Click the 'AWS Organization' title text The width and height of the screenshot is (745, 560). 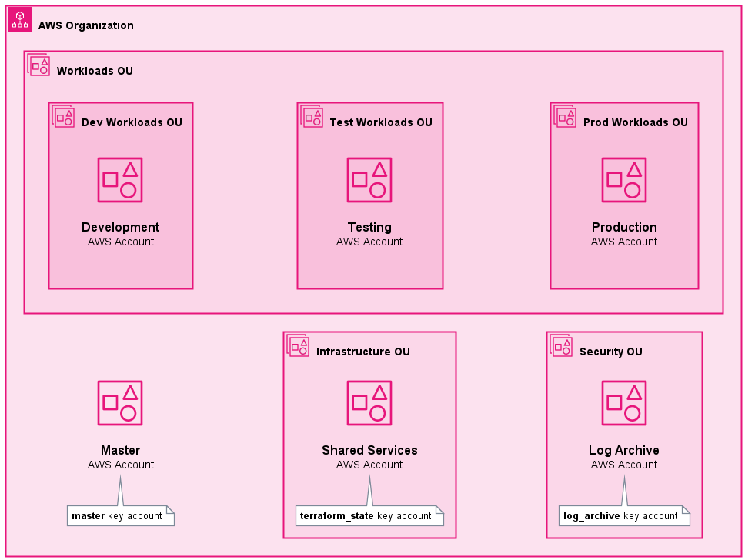click(86, 25)
